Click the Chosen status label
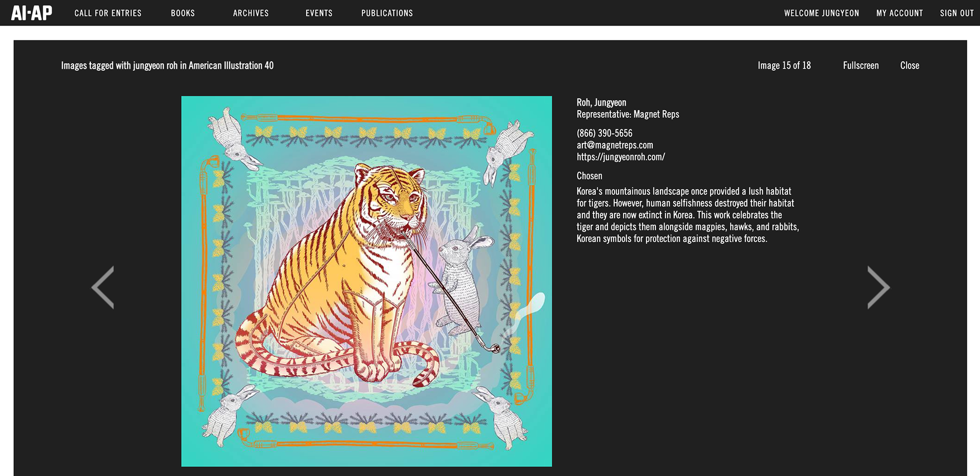Image resolution: width=980 pixels, height=476 pixels. (x=590, y=176)
